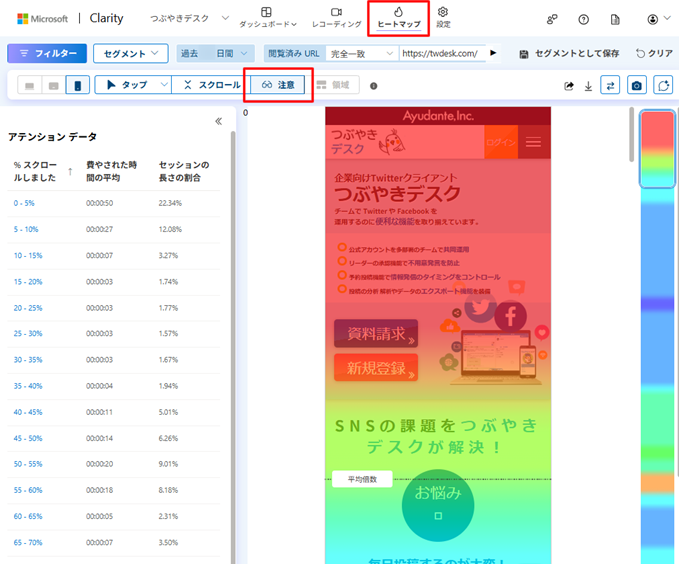This screenshot has height=564, width=679.
Task: Go to the レコーディング tab
Action: coord(336,17)
